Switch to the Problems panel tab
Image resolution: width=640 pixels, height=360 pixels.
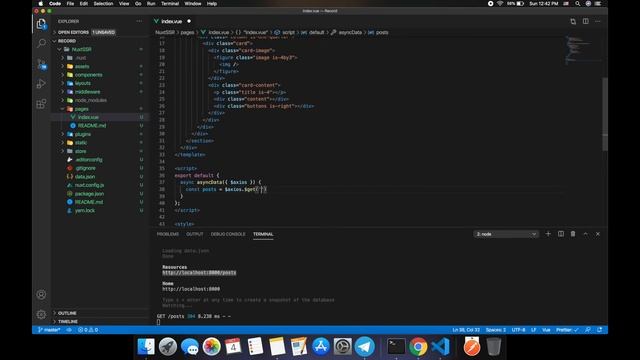coord(168,234)
